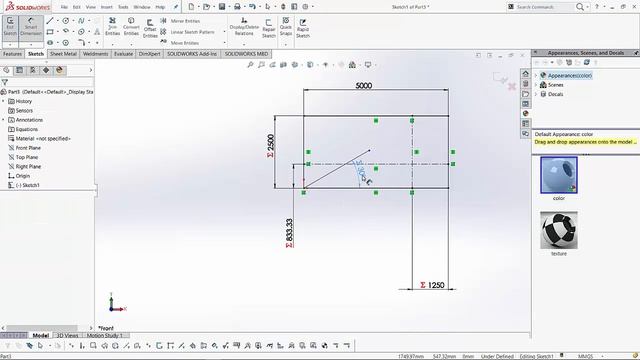This screenshot has width=640, height=360.
Task: Click the color appearance sphere thumbnail
Action: pyautogui.click(x=559, y=175)
